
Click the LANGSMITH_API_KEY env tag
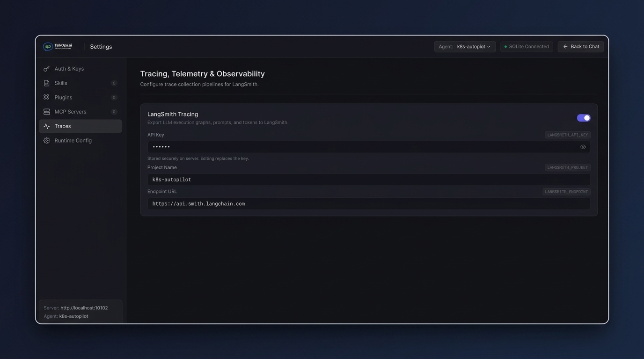tap(568, 135)
